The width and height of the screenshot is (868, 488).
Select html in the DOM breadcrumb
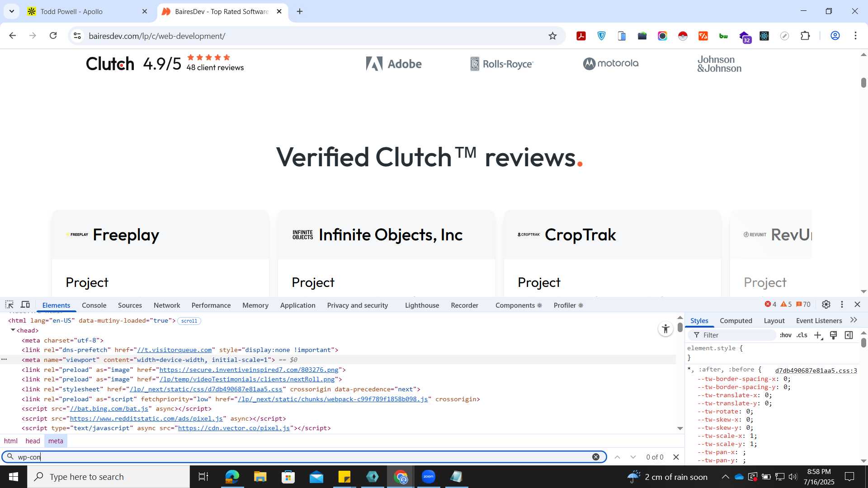click(x=11, y=441)
